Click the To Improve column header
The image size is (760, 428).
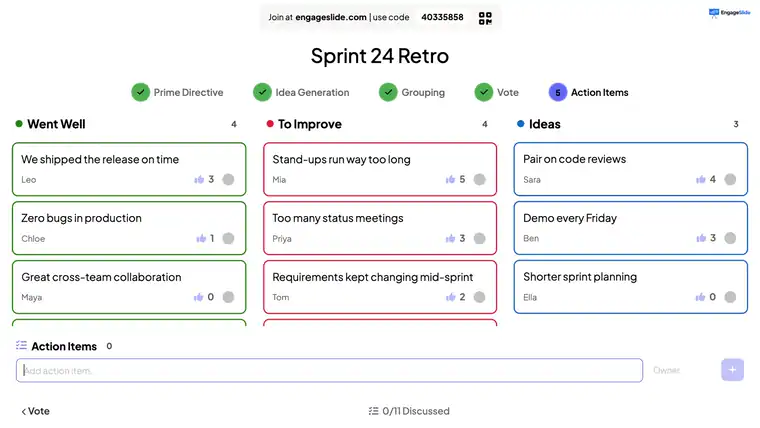pyautogui.click(x=310, y=124)
